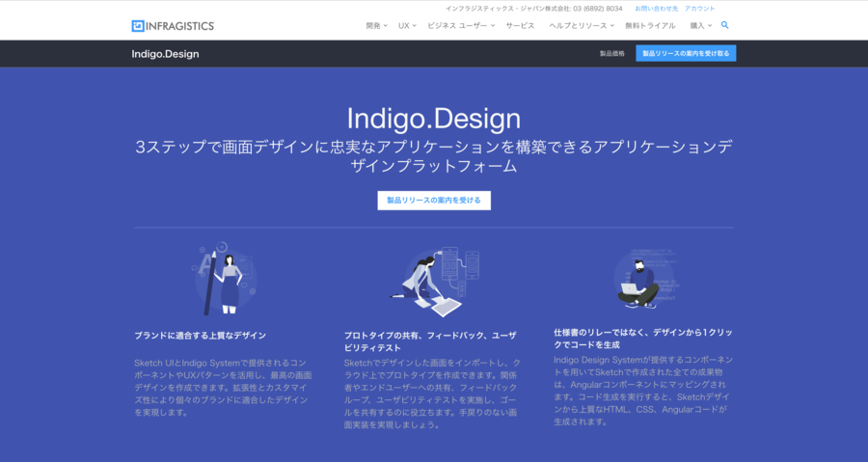
Task: Open the サービス menu item
Action: pyautogui.click(x=520, y=26)
